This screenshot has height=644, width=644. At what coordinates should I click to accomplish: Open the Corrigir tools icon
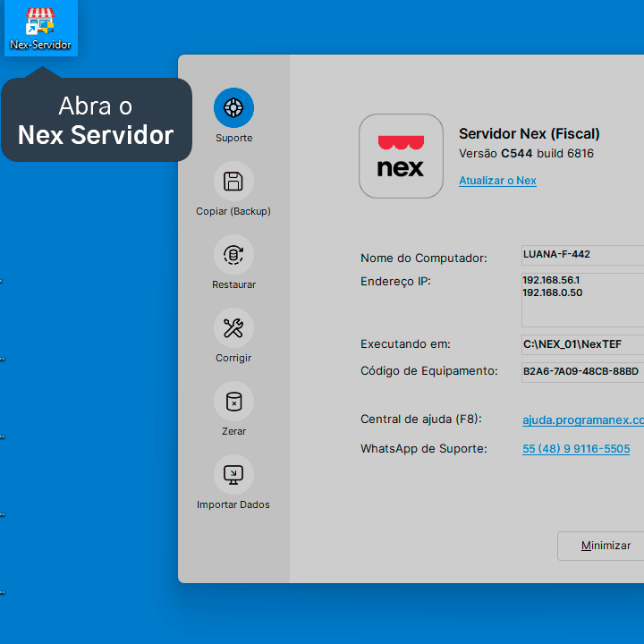(x=233, y=327)
